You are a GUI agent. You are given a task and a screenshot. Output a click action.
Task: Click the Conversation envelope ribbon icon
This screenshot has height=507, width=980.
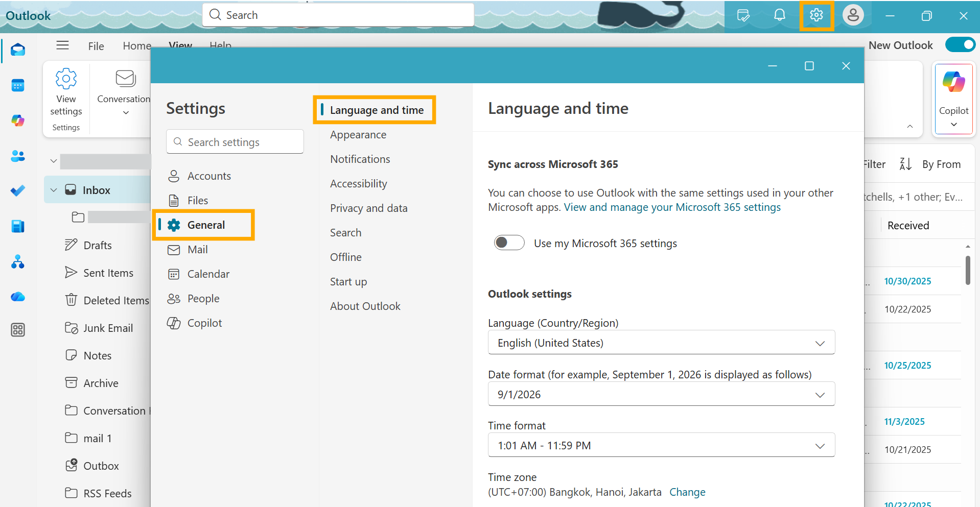click(x=125, y=79)
